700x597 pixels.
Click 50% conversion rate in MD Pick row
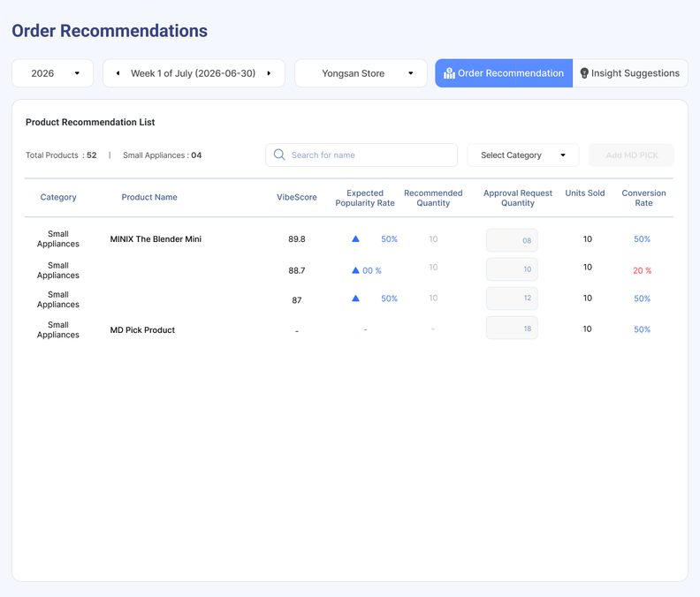tap(642, 329)
